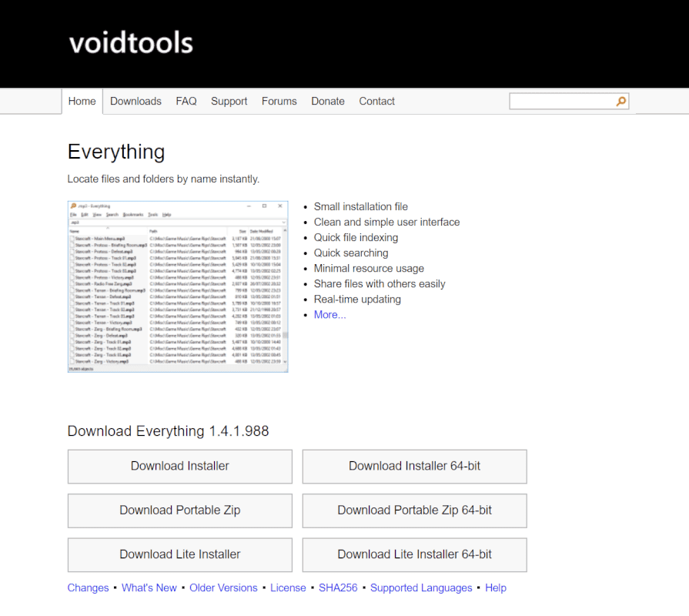This screenshot has width=689, height=616.
Task: Click 'Small installation file' bullet text
Action: pos(361,206)
